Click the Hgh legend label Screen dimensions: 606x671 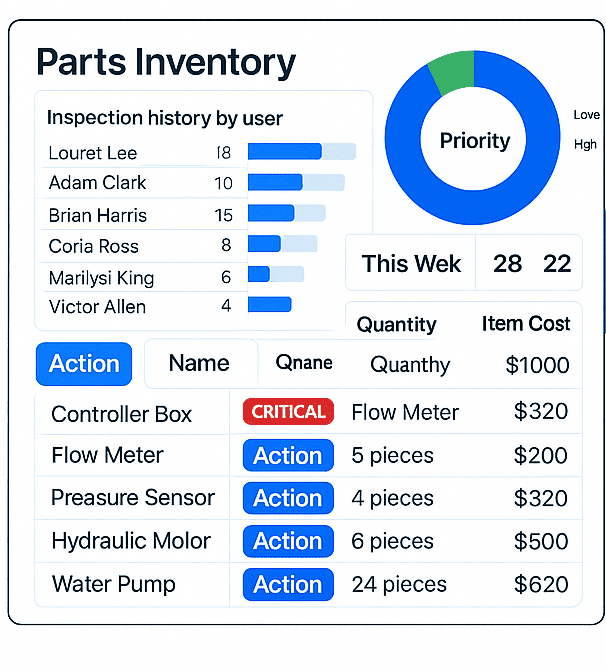coord(585,144)
